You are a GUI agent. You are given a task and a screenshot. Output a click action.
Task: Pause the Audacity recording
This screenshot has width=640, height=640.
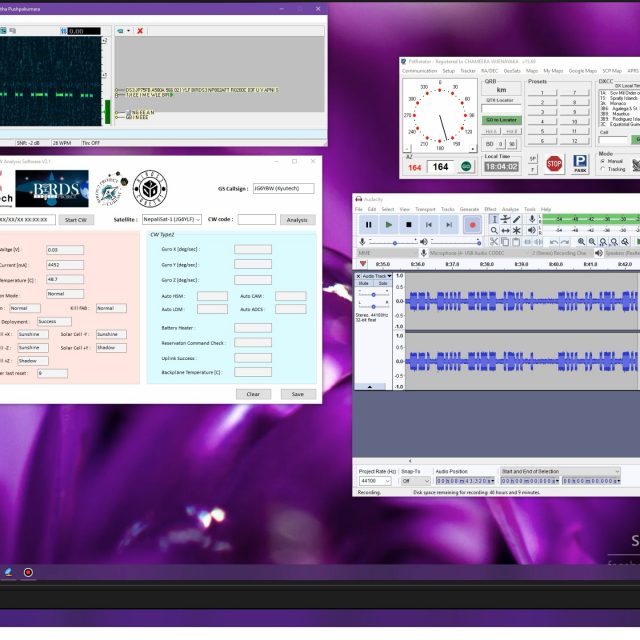point(368,225)
